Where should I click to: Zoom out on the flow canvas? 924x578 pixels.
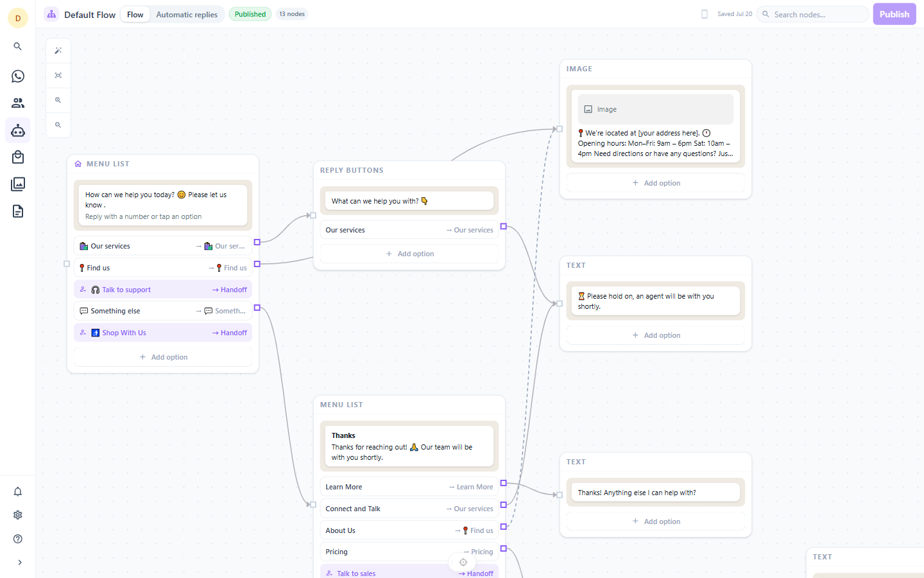(58, 125)
